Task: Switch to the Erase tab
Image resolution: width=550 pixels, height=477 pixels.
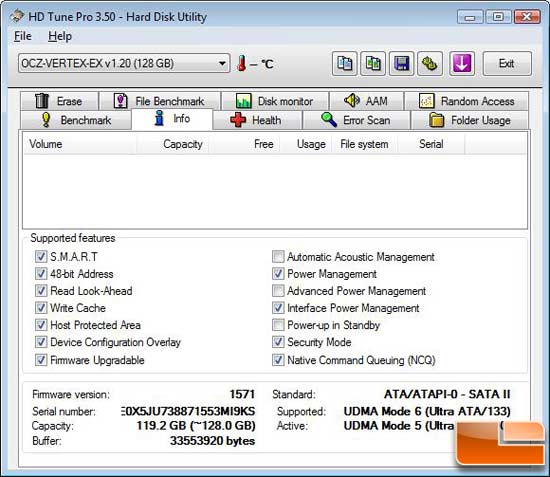Action: click(x=59, y=101)
